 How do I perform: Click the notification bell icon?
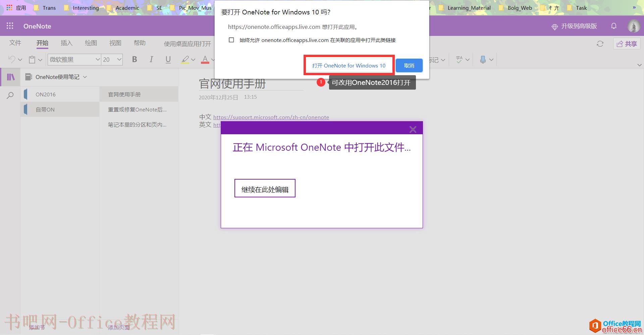(x=614, y=26)
